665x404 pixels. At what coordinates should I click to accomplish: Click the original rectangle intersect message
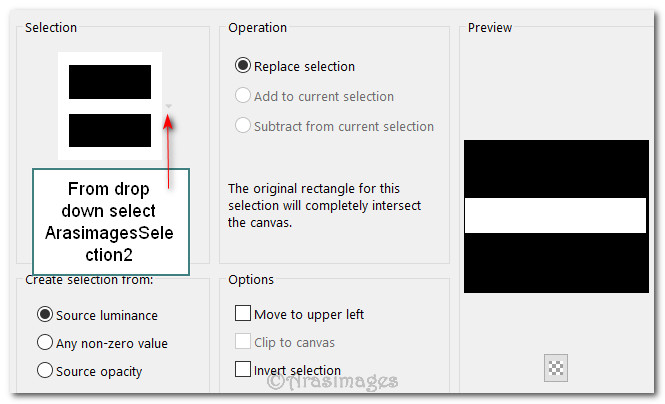[x=325, y=205]
